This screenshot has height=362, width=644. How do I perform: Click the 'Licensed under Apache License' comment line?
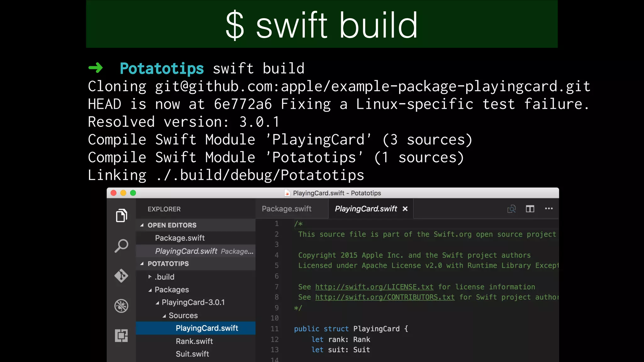point(428,266)
